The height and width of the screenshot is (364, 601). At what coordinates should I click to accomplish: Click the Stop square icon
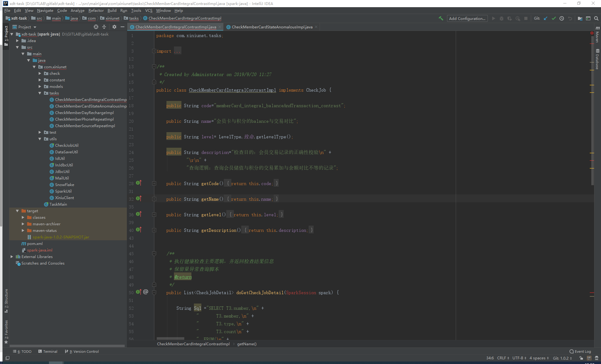pyautogui.click(x=526, y=18)
